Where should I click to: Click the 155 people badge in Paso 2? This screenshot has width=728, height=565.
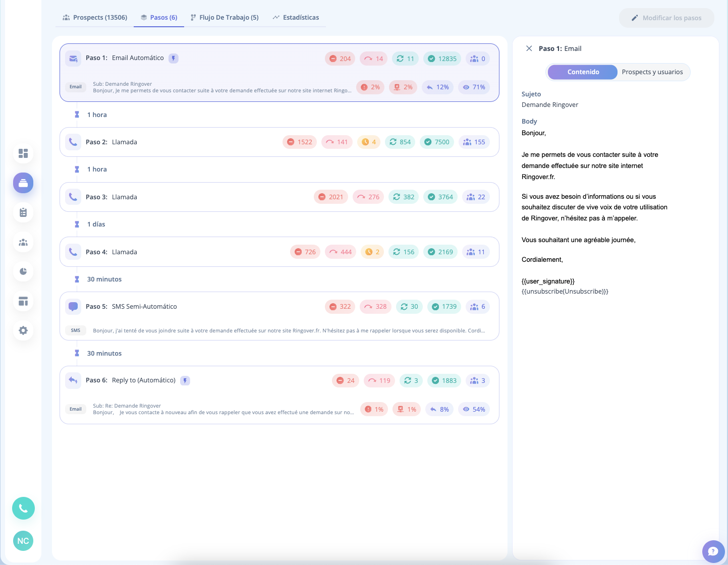(474, 142)
